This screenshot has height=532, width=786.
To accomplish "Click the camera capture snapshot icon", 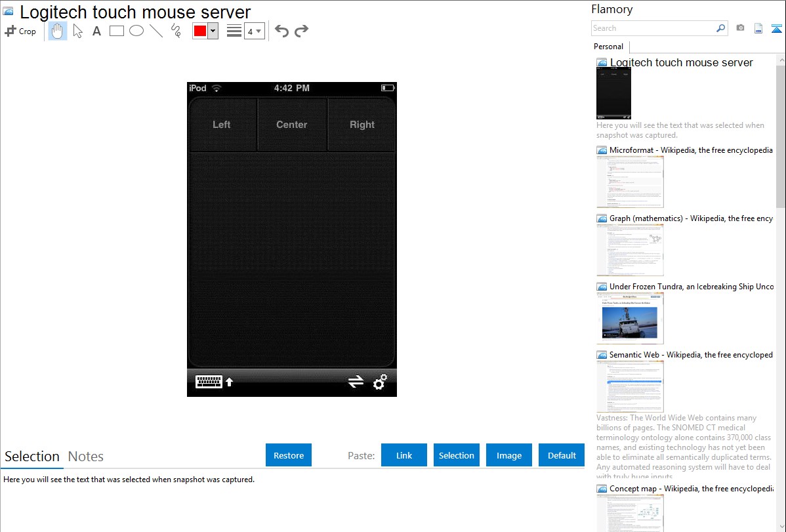I will tap(740, 28).
